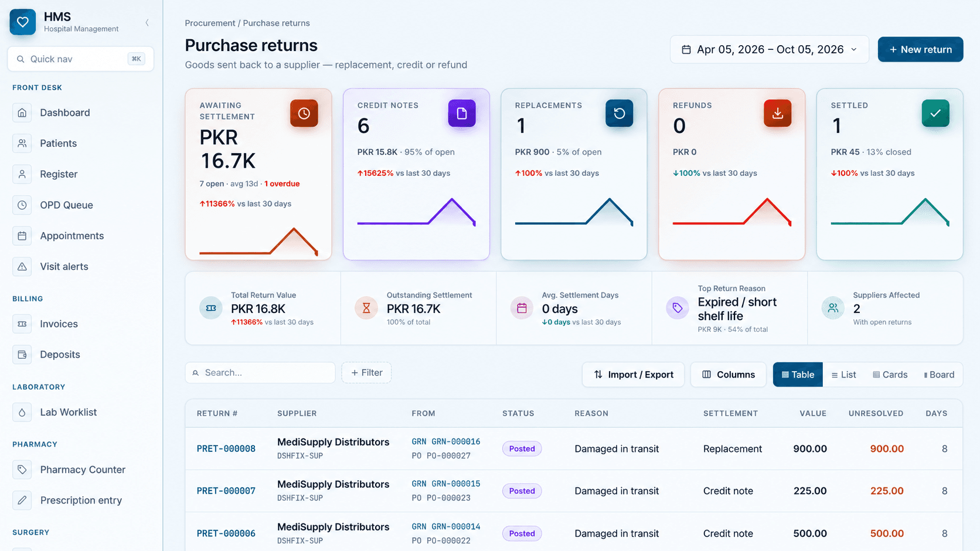Switch to Cards view
Image resolution: width=980 pixels, height=551 pixels.
(890, 375)
